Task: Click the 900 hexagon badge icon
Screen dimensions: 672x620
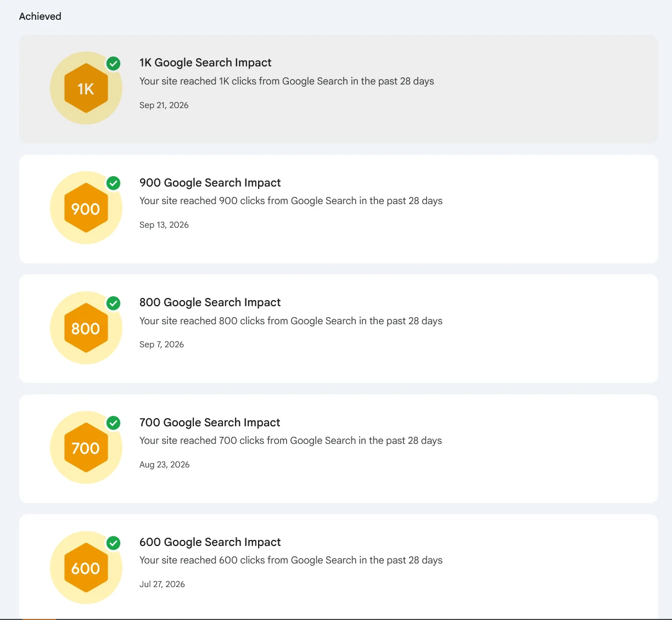Action: [86, 208]
